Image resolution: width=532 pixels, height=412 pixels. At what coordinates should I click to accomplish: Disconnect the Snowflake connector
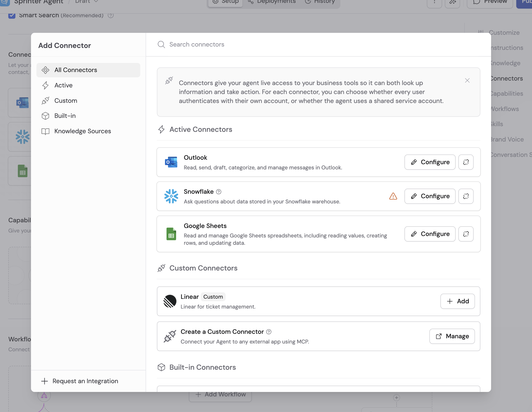466,196
